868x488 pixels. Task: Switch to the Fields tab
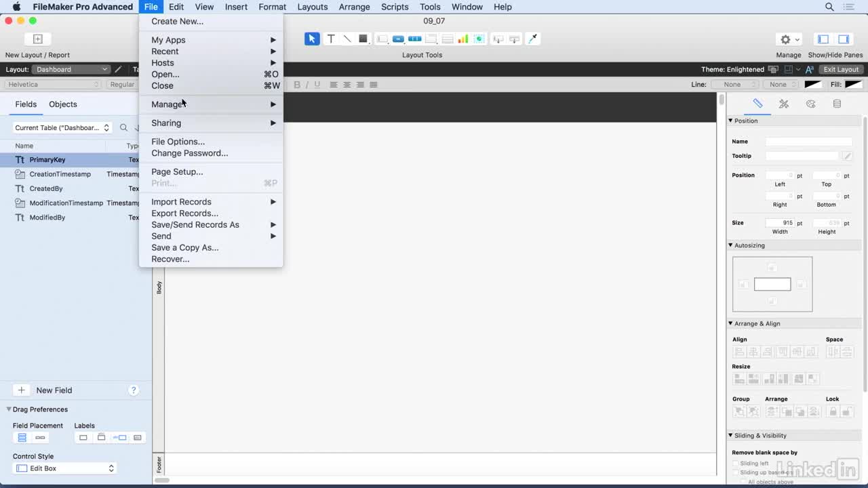tap(26, 104)
